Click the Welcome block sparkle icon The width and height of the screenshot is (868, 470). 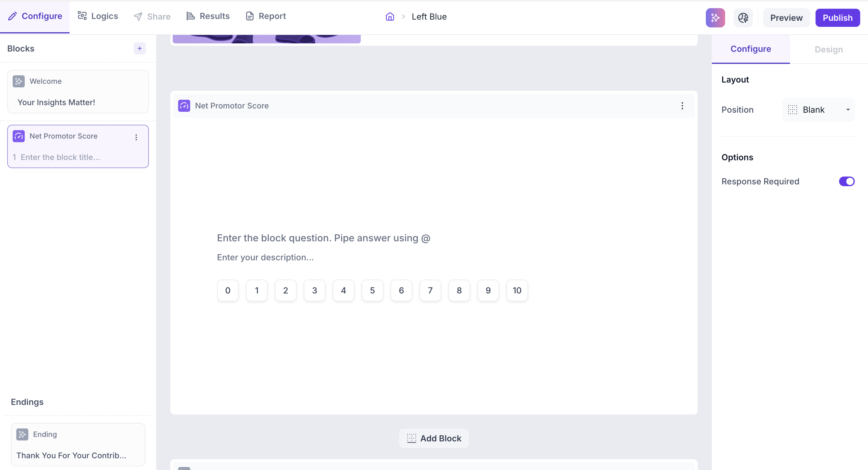[x=18, y=81]
